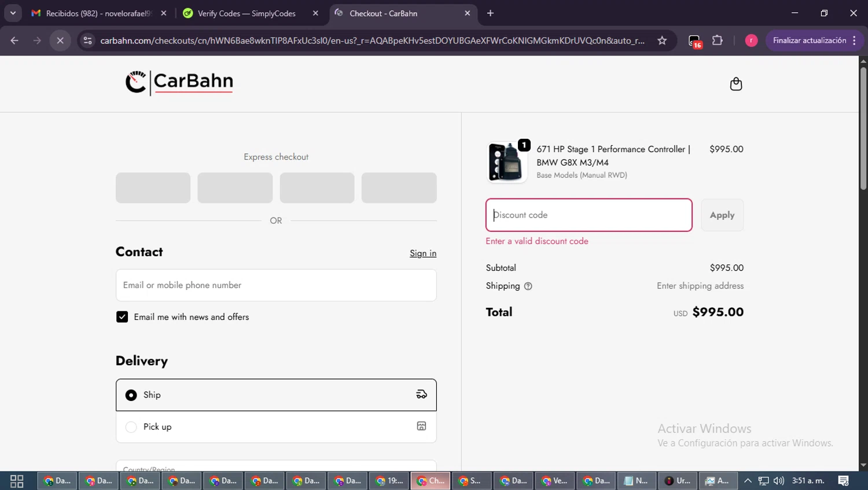Image resolution: width=868 pixels, height=490 pixels.
Task: Open the Windows Task View button
Action: coord(17,481)
